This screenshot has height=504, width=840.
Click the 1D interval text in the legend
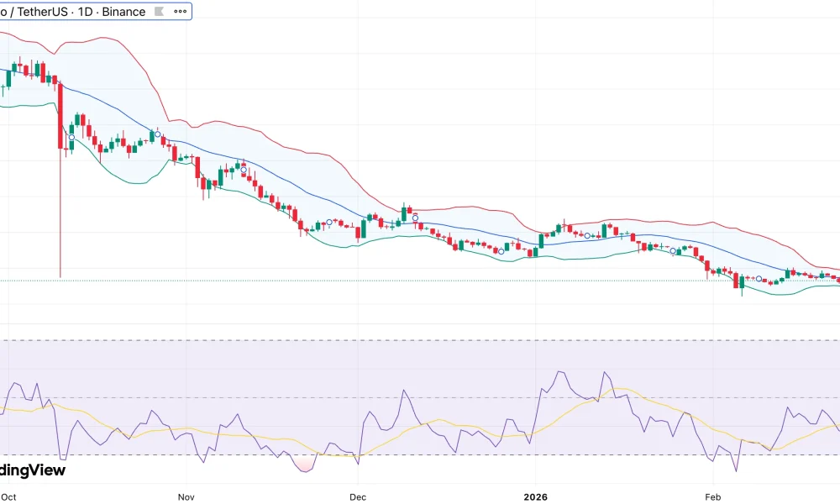[84, 11]
